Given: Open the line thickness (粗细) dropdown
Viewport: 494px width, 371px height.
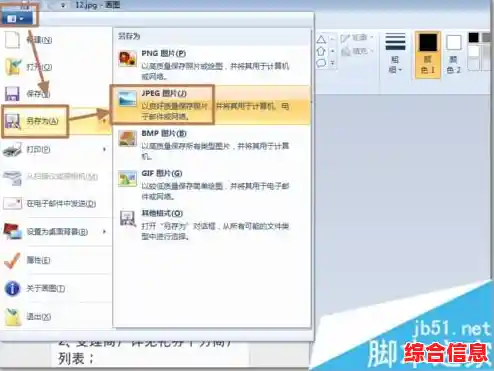Looking at the screenshot, I should 395,53.
